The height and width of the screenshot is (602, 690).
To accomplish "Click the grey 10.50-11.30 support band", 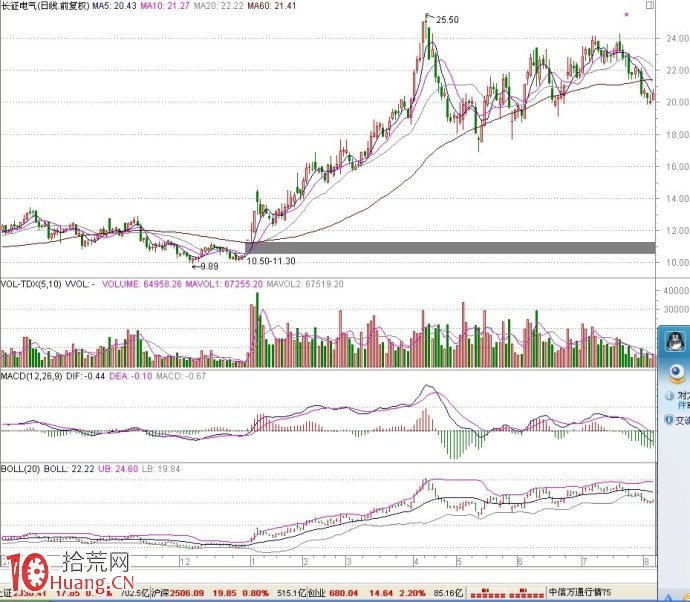I will tap(450, 248).
